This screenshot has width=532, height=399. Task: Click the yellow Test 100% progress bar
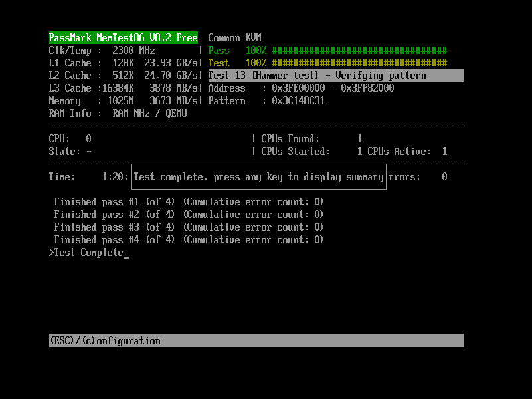coord(327,63)
